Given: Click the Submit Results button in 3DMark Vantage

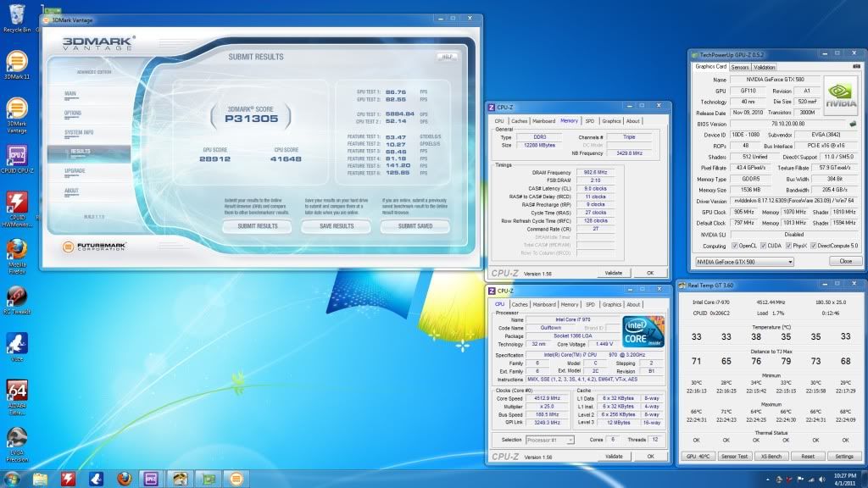Looking at the screenshot, I should [258, 226].
